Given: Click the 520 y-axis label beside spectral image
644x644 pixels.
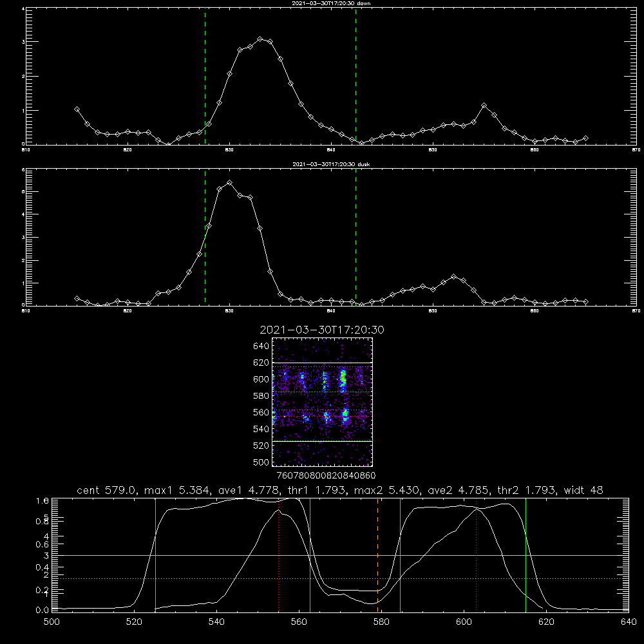Looking at the screenshot, I should coord(261,446).
